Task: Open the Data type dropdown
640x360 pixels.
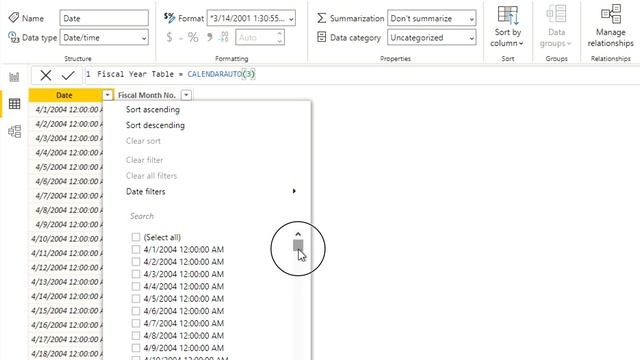Action: (144, 38)
